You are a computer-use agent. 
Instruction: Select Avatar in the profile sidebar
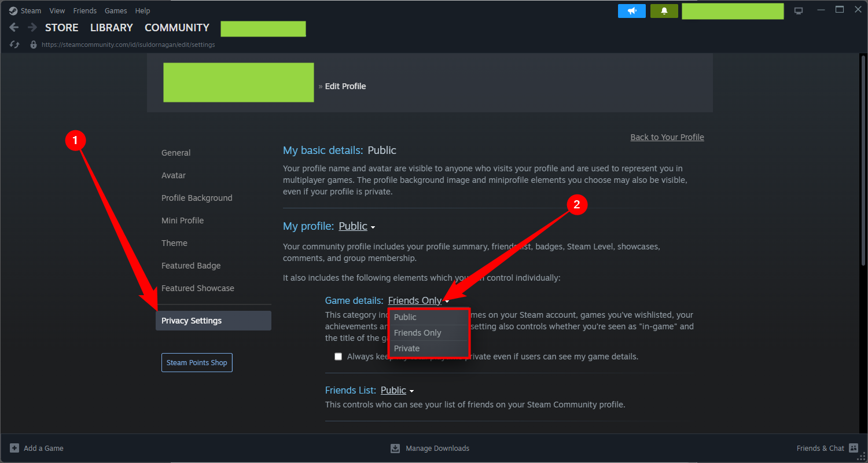[174, 175]
